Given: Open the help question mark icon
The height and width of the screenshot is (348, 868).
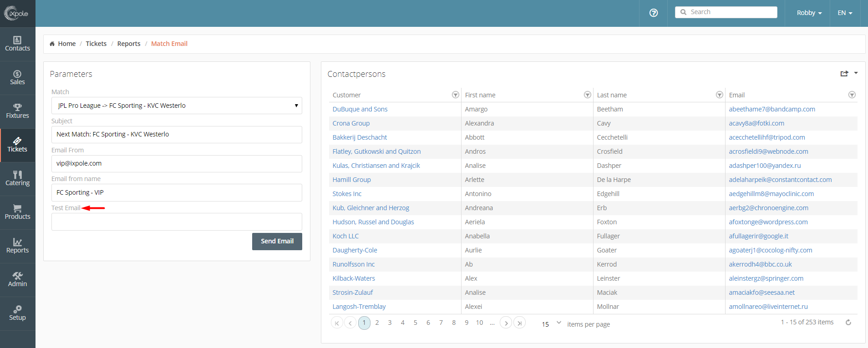Looking at the screenshot, I should (654, 13).
